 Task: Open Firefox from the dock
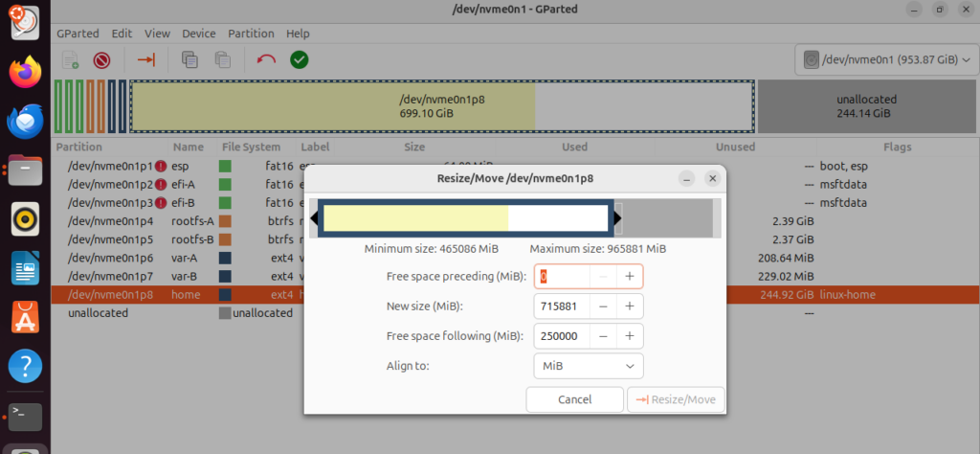25,71
